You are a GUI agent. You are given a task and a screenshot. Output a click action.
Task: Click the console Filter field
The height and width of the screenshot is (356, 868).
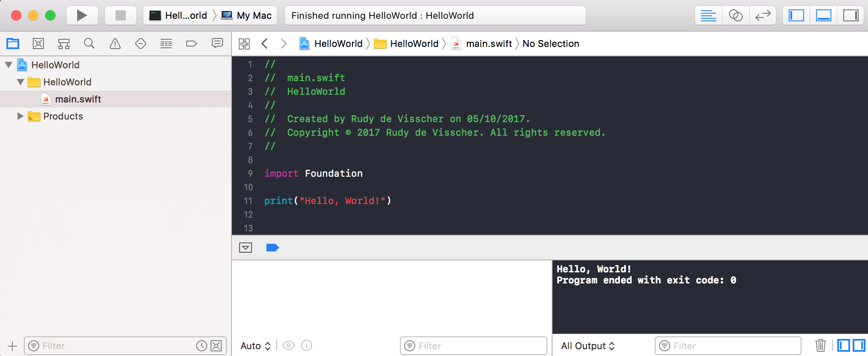[728, 346]
